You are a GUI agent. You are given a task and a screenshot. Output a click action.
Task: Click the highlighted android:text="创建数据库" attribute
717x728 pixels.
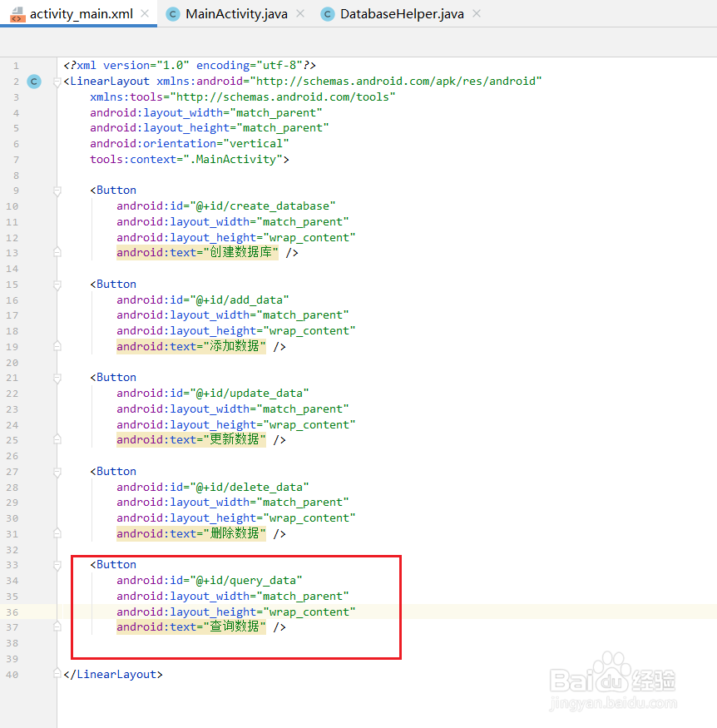[x=197, y=253]
